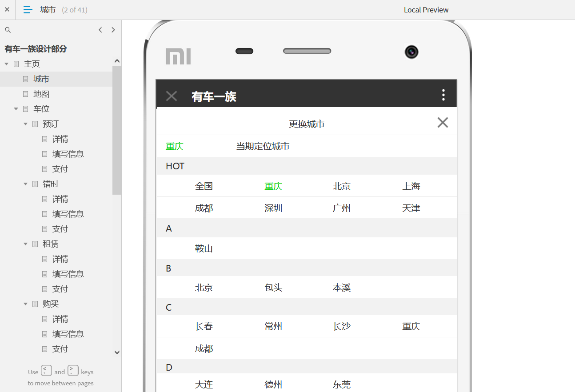Choose 长沙 under section C
Image resolution: width=575 pixels, height=392 pixels.
[342, 326]
